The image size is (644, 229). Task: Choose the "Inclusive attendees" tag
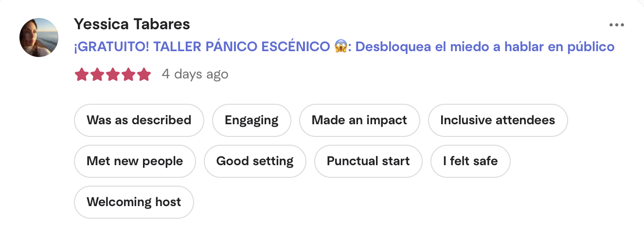498,120
